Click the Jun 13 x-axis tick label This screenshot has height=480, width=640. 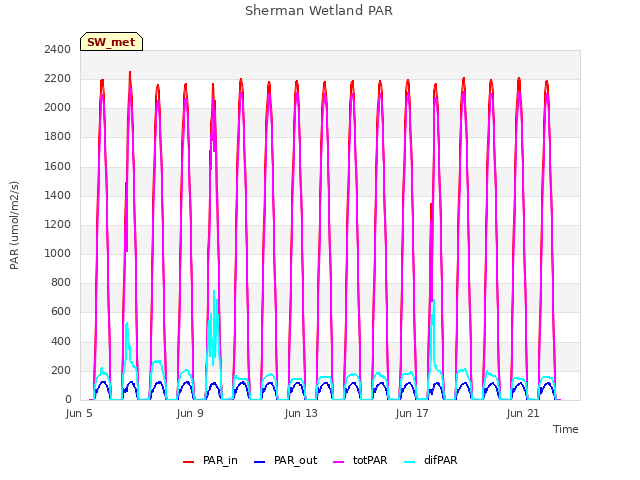click(x=301, y=413)
